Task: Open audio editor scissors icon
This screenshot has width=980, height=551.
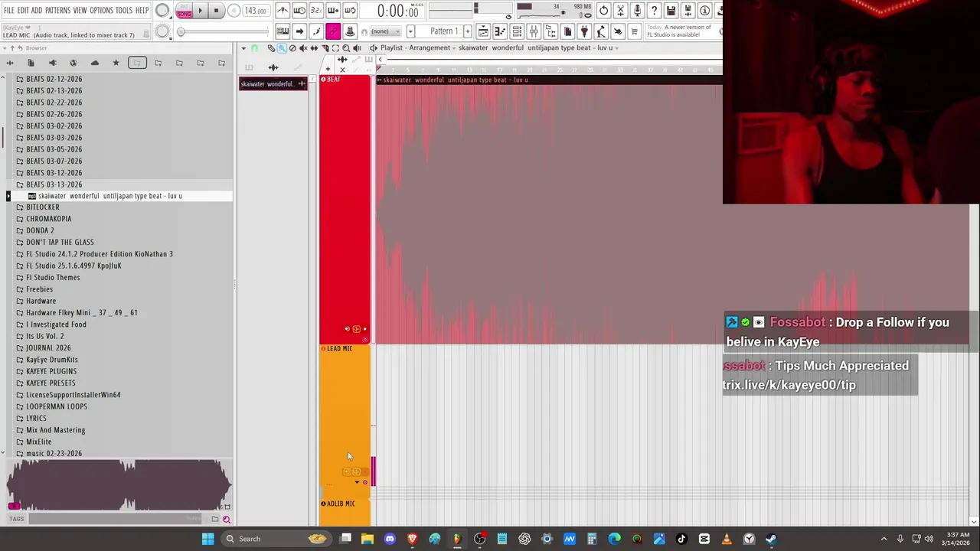Action: tap(620, 10)
